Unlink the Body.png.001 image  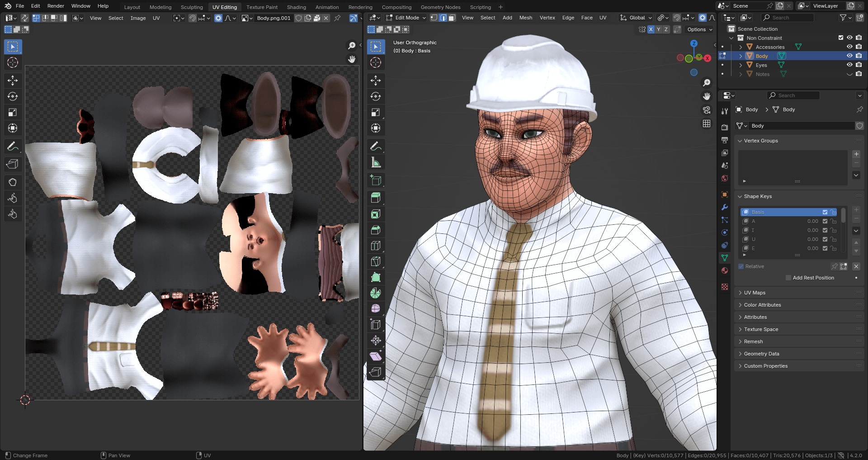(x=326, y=18)
